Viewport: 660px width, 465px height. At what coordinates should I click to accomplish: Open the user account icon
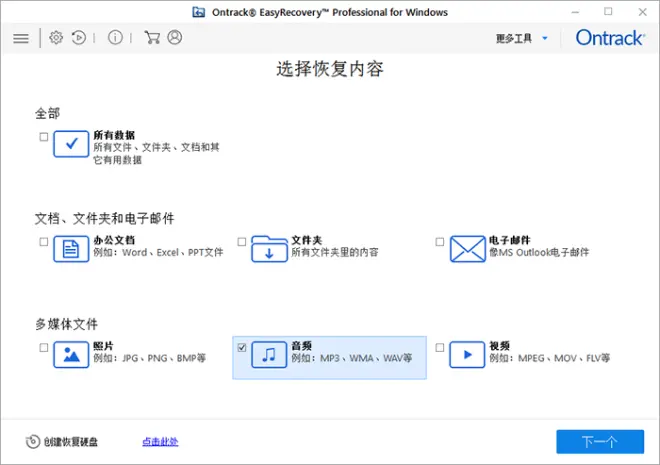(175, 37)
